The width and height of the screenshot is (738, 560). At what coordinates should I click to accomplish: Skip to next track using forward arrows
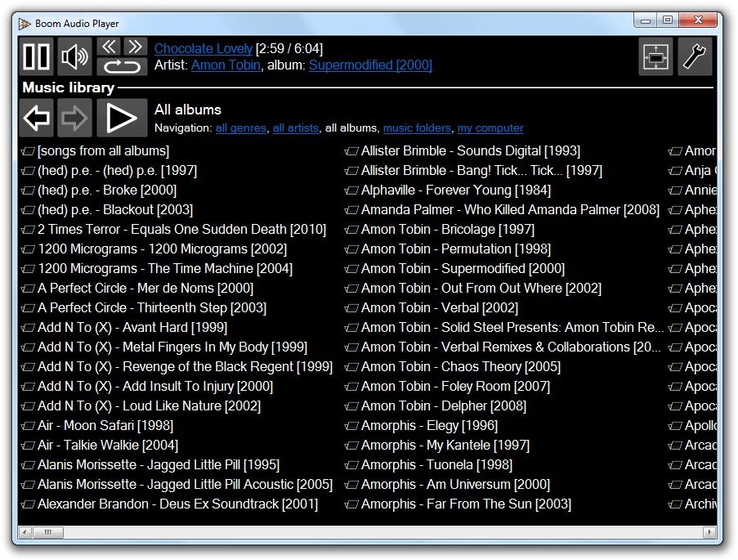(x=136, y=47)
